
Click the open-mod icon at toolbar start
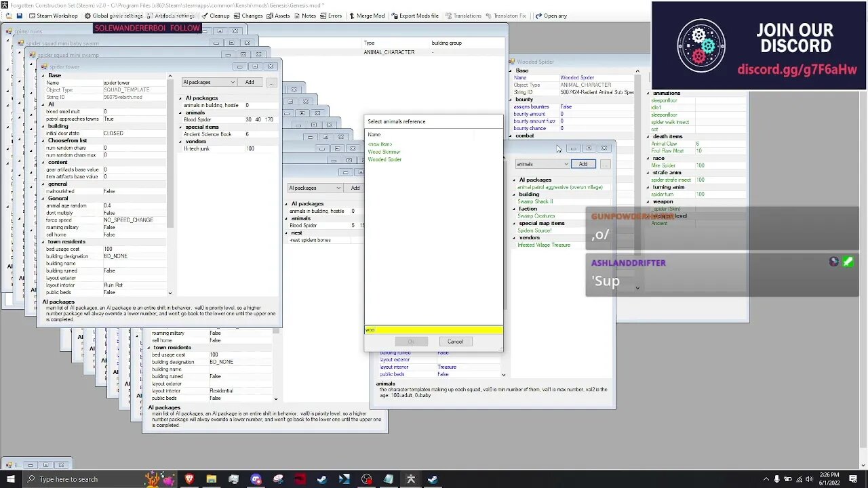[8, 16]
